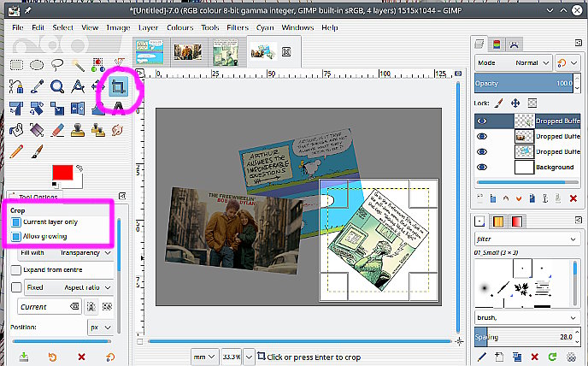Select the Rectangle Select tool
Viewport: 588px width, 366px height.
coord(16,64)
